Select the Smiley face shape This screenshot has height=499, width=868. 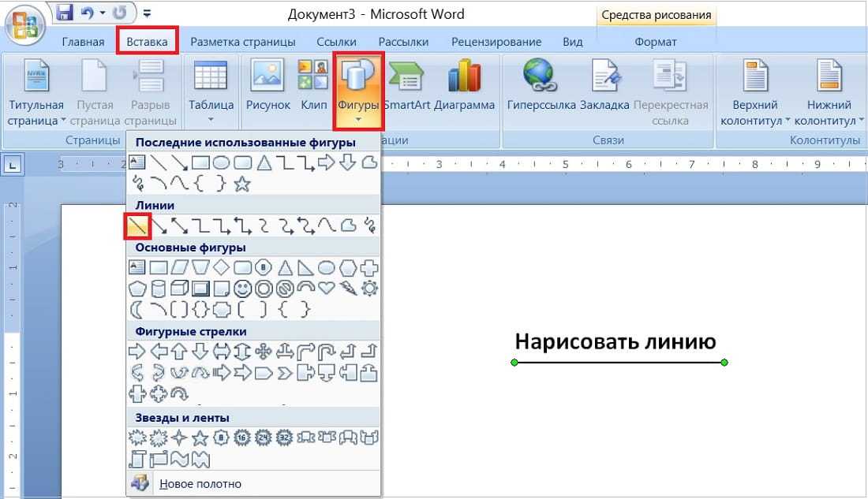point(242,289)
